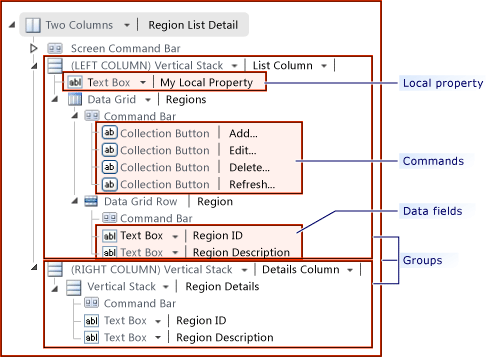Screen dimensions: 486x361
Task: Collapse the Region Details Vertical Stack node
Action: pos(55,289)
